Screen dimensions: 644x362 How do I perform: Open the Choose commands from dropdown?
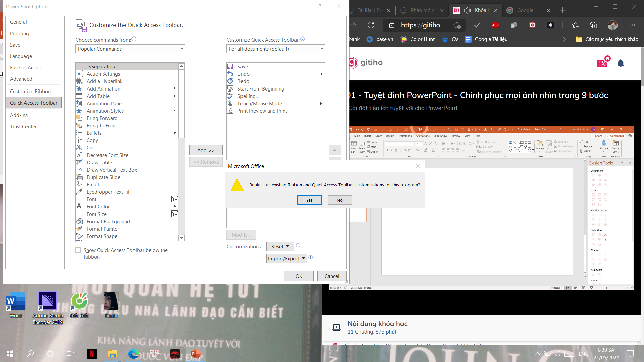click(x=130, y=49)
